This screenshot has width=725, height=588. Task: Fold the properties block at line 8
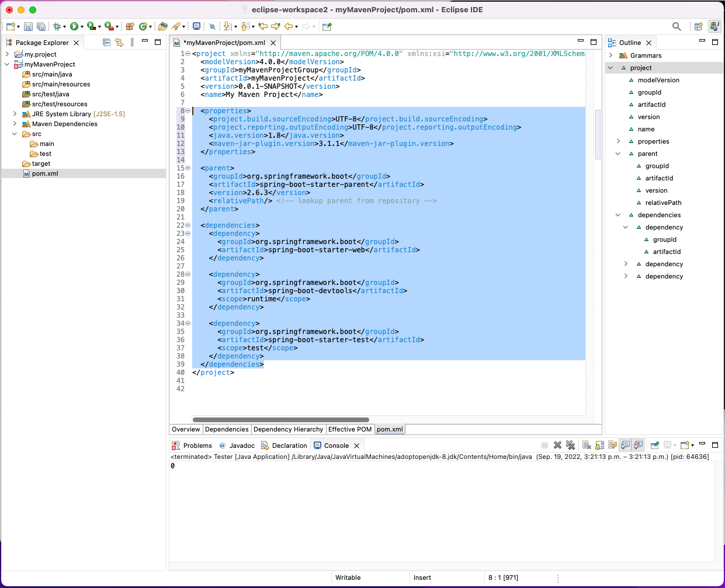click(188, 111)
